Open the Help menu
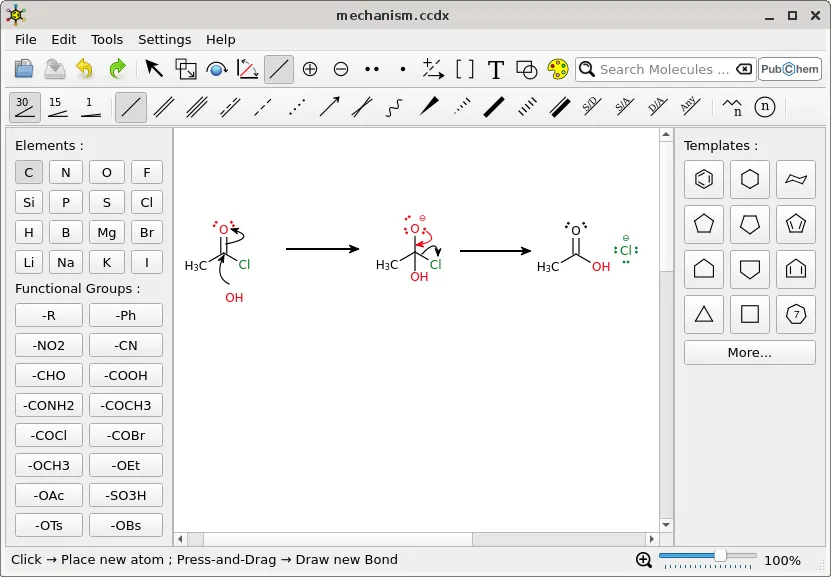The width and height of the screenshot is (831, 577). [220, 40]
